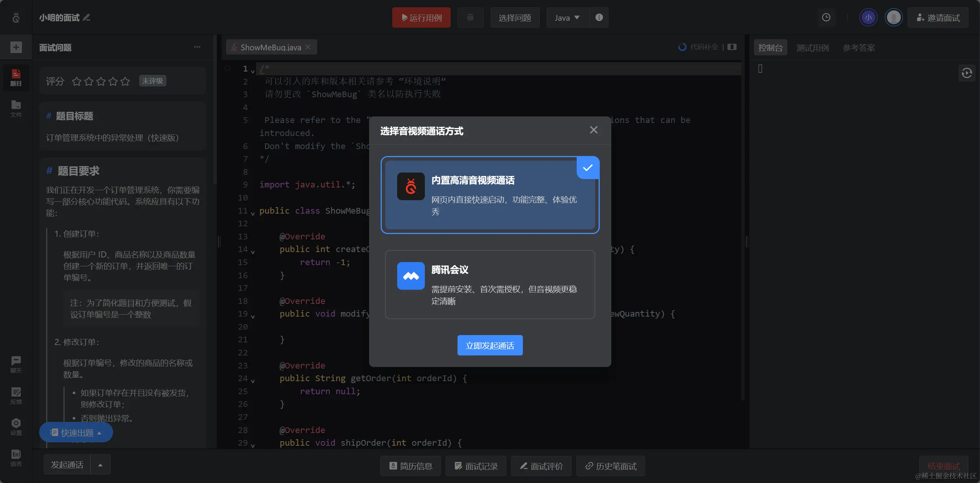Switch to the 测试用例 tab
This screenshot has height=483, width=980.
tap(812, 48)
